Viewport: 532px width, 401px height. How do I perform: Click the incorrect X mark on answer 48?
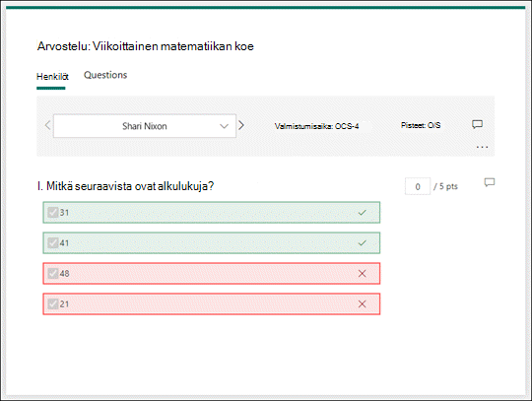tap(362, 274)
